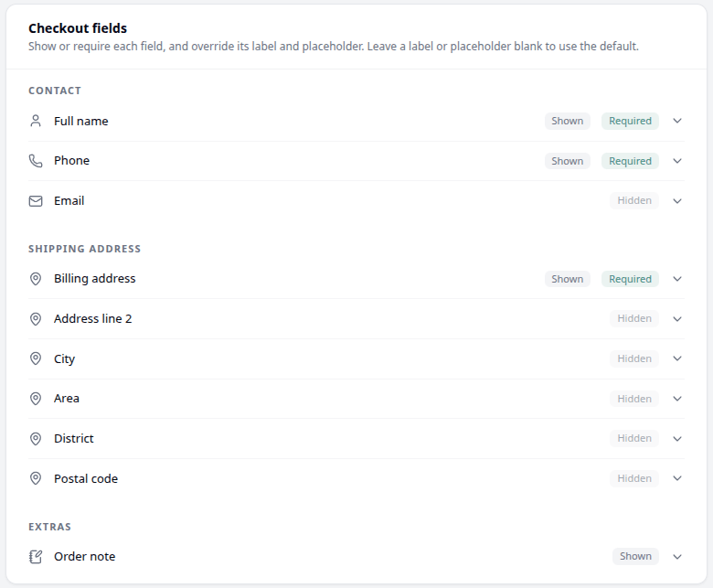Select the Full name label

click(81, 121)
